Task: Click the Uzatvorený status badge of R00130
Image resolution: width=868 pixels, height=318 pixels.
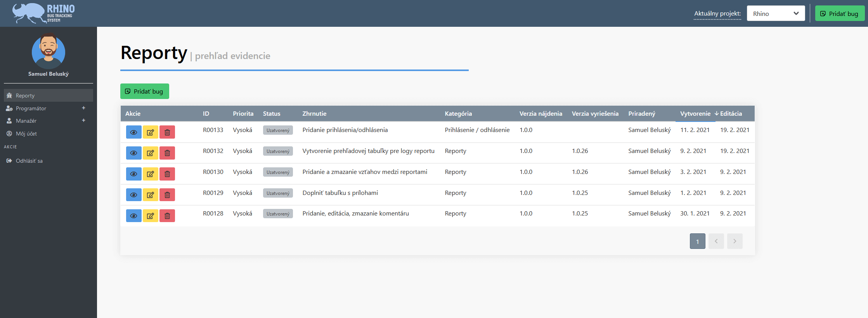Action: (x=278, y=172)
